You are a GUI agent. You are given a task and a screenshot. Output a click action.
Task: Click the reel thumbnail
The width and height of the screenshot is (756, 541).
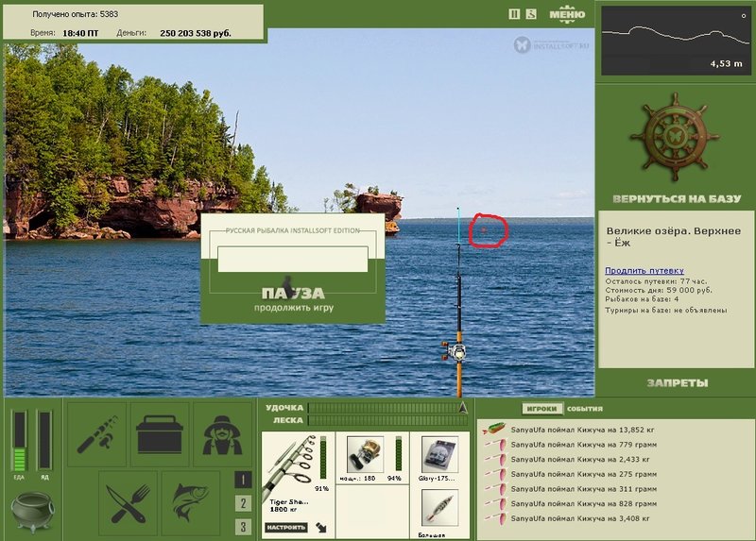365,454
